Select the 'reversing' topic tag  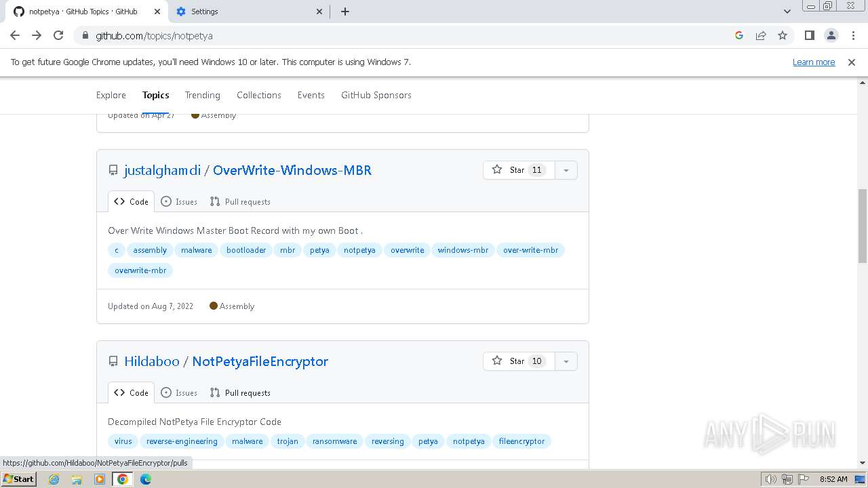click(x=388, y=441)
